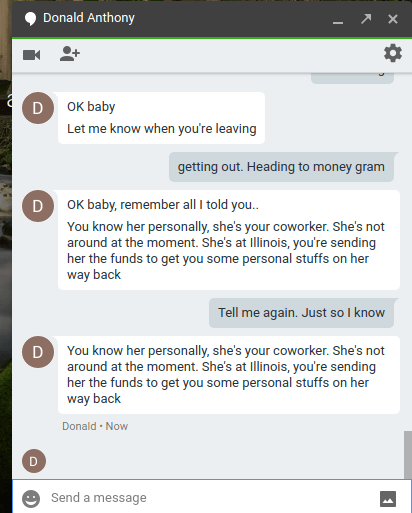
Task: Click the Hangouts speech bubble icon
Action: tap(30, 18)
